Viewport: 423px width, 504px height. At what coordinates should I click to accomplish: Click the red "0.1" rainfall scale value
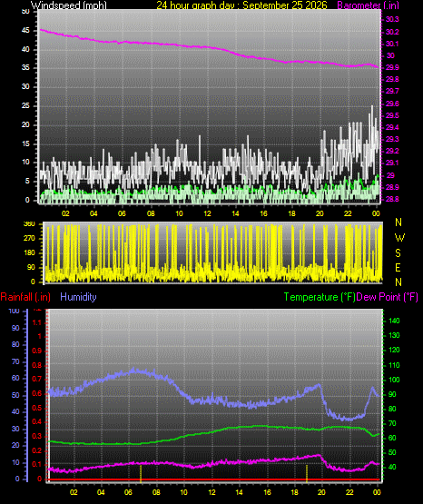37,464
